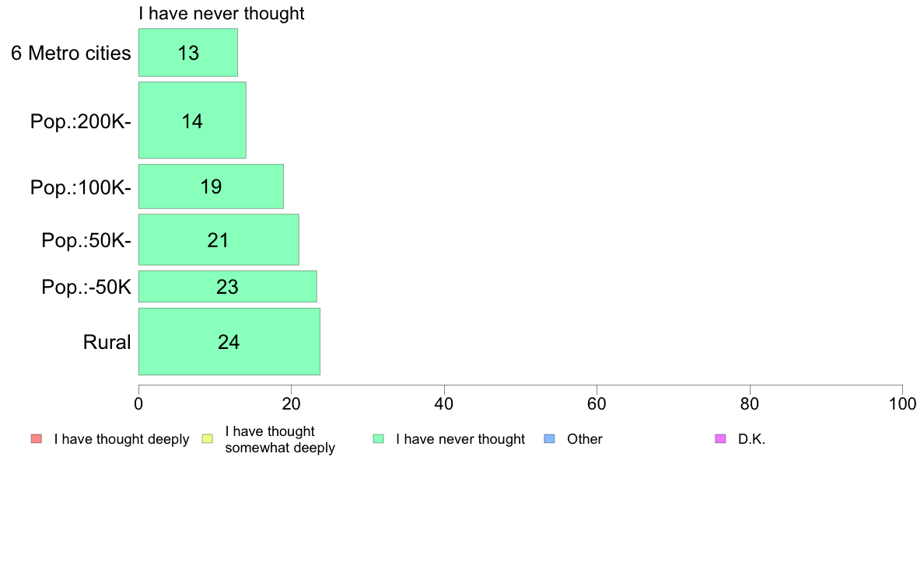
Task: Click the red 'I have thought deeply' legend swatch
Action: click(37, 439)
